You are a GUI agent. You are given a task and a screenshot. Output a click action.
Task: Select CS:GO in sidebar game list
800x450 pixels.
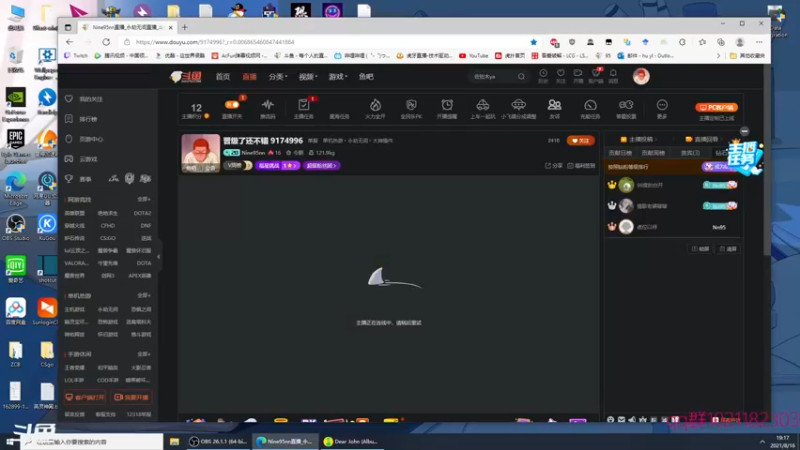[x=108, y=238]
